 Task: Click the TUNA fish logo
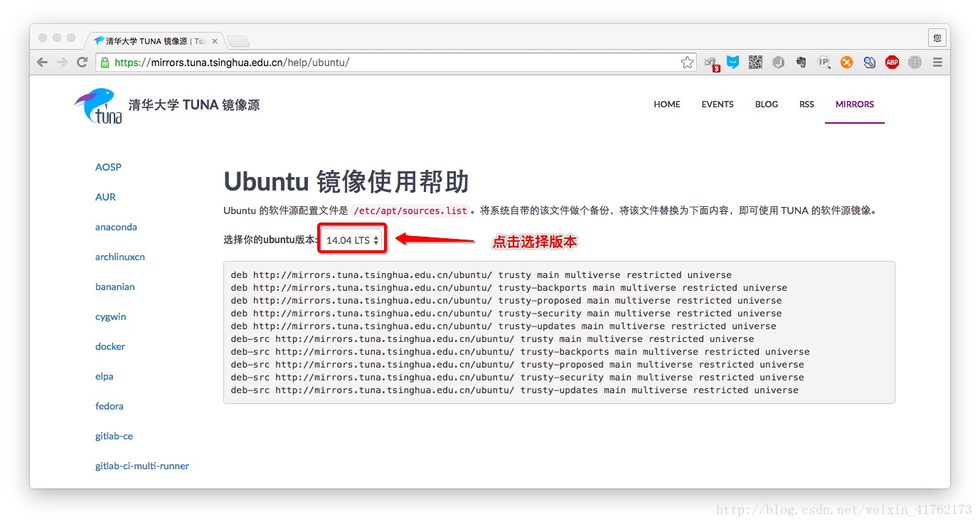(x=98, y=106)
